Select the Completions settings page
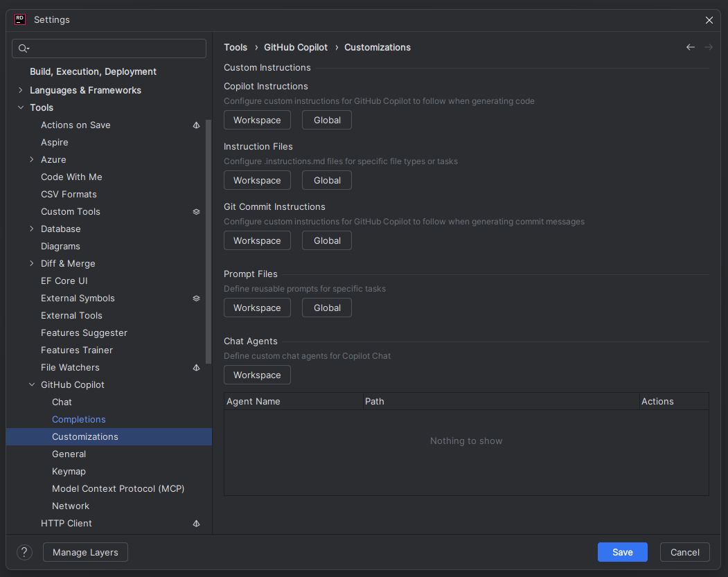The image size is (728, 577). [78, 419]
